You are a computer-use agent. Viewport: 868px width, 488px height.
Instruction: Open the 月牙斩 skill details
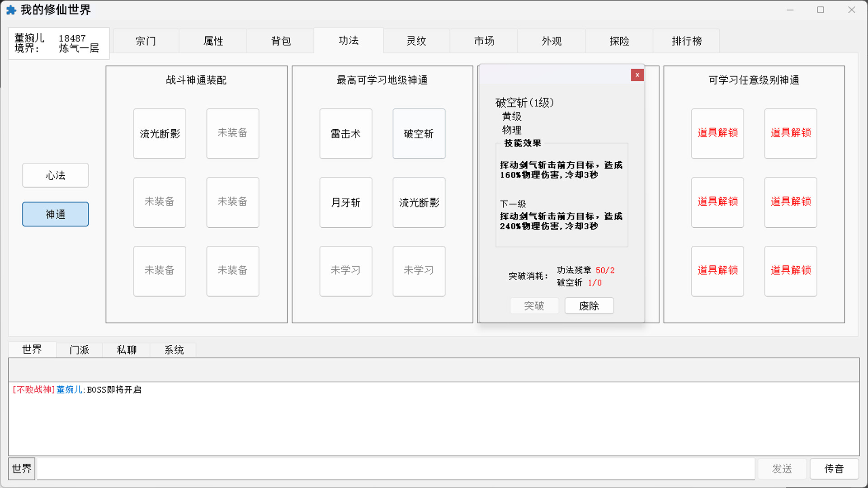[x=345, y=202]
